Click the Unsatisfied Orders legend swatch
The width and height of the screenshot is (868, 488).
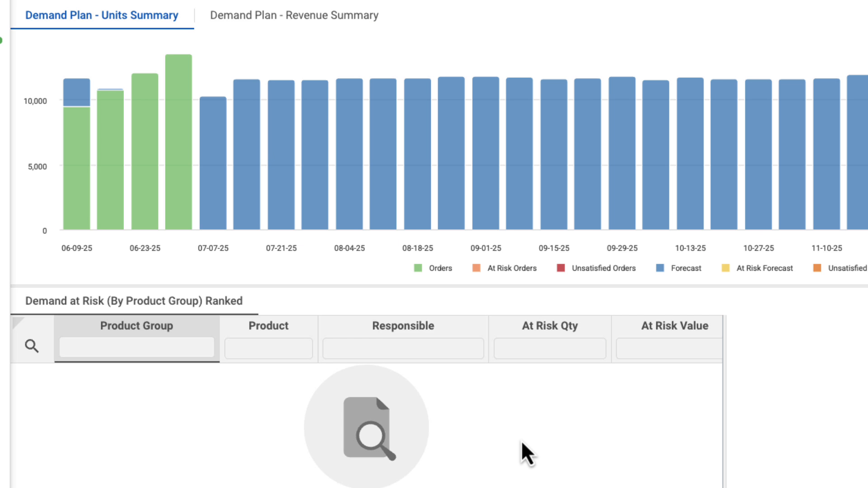tap(561, 268)
